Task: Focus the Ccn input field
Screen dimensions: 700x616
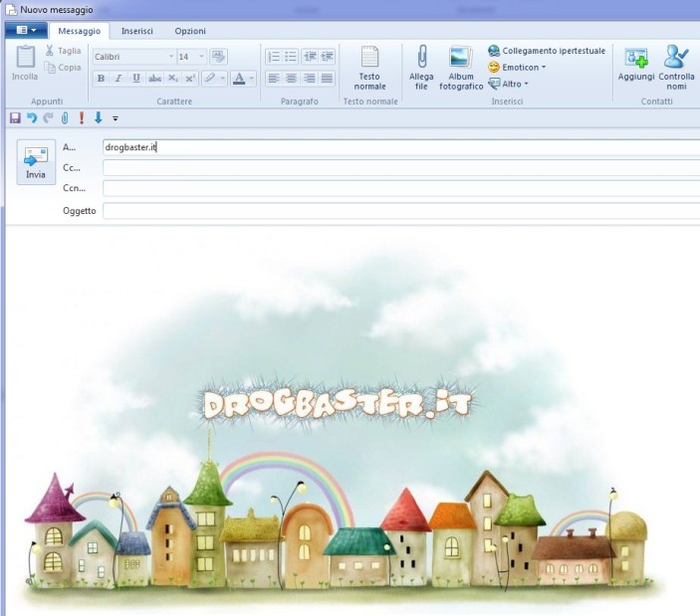Action: [x=401, y=188]
